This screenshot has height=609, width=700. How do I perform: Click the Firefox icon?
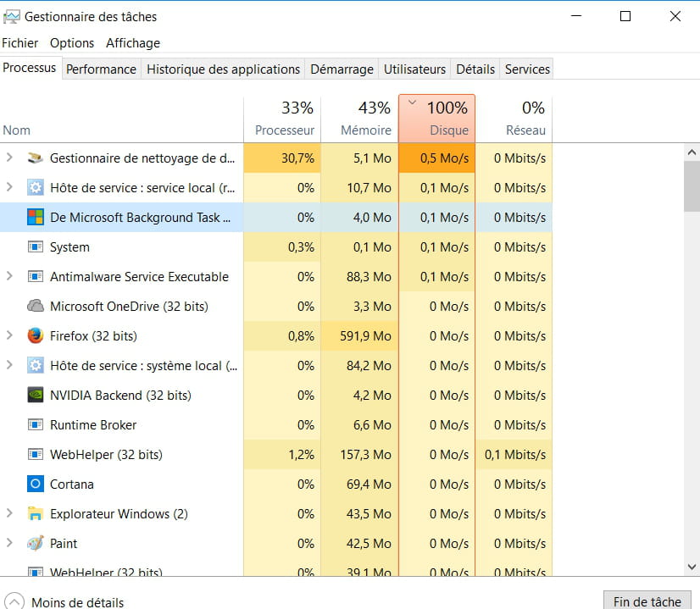tap(36, 335)
